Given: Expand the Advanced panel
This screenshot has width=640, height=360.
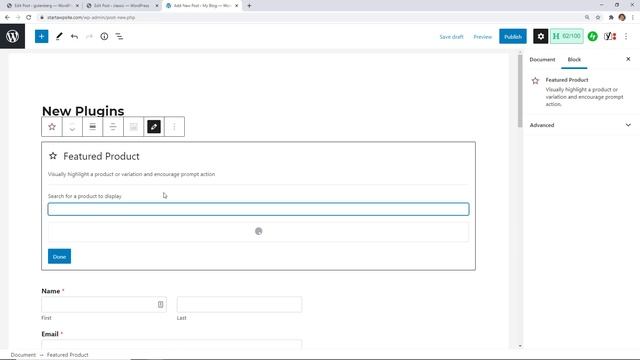Looking at the screenshot, I should coord(580,125).
